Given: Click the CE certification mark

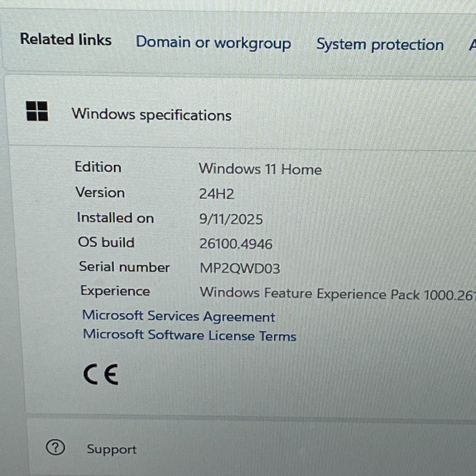Looking at the screenshot, I should [x=101, y=374].
